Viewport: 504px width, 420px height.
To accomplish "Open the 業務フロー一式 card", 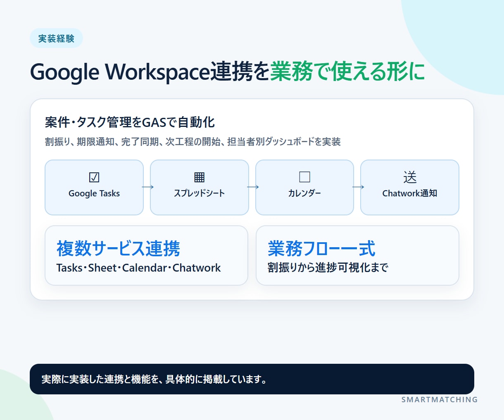I will click(358, 255).
